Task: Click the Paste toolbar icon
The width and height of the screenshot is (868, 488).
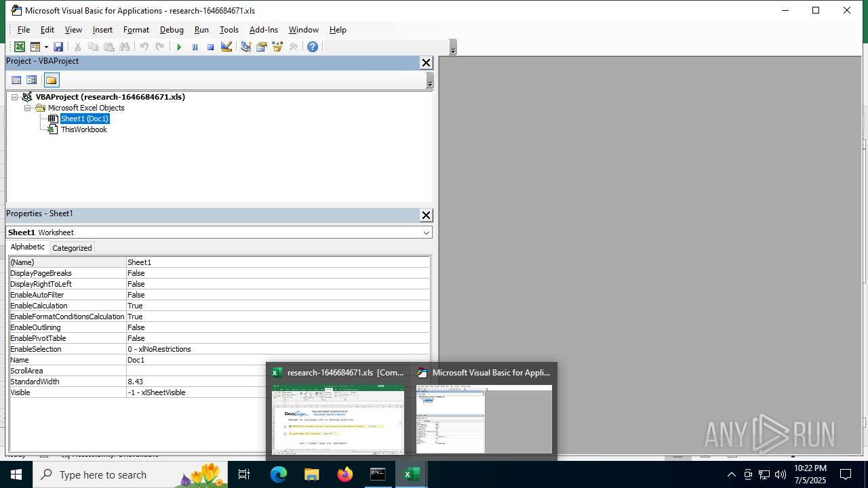Action: [109, 47]
